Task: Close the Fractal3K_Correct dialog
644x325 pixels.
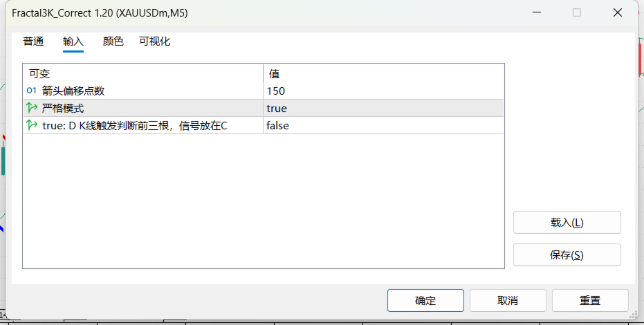Action: tap(617, 12)
